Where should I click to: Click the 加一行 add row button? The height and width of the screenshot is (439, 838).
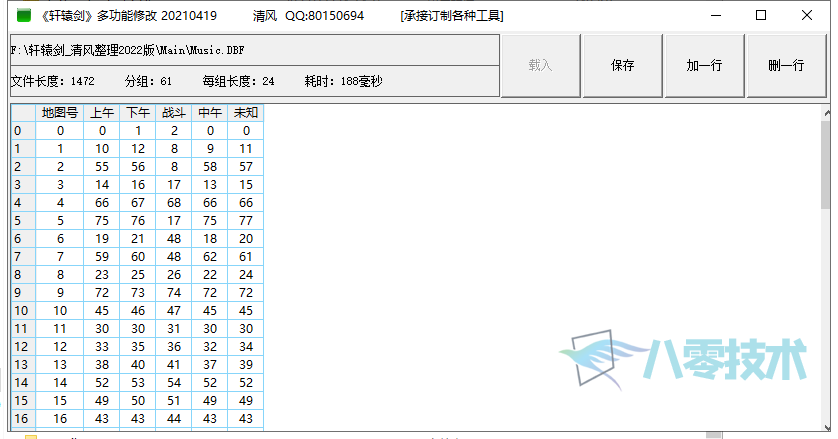[704, 66]
